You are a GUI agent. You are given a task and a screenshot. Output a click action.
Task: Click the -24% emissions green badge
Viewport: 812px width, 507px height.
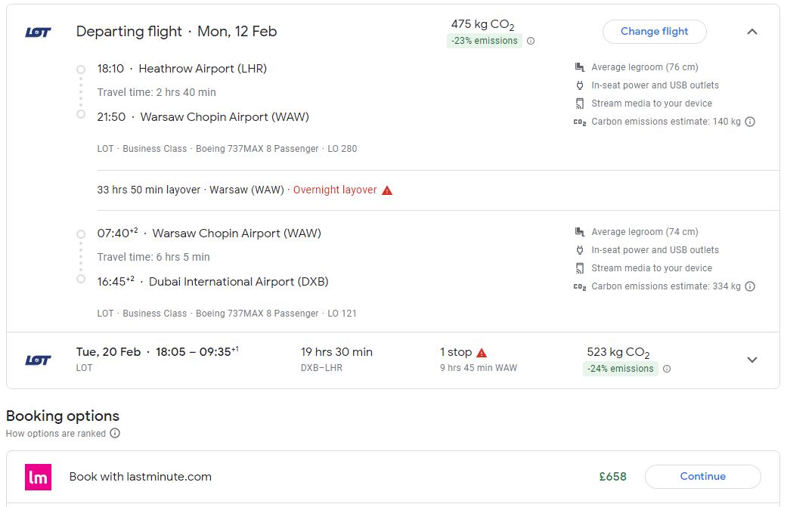(x=621, y=369)
